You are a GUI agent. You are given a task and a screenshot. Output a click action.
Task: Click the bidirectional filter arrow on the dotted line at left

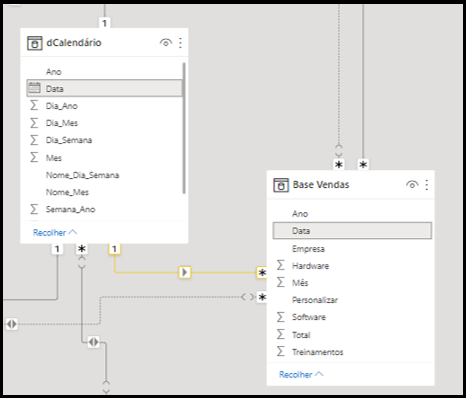click(x=11, y=324)
